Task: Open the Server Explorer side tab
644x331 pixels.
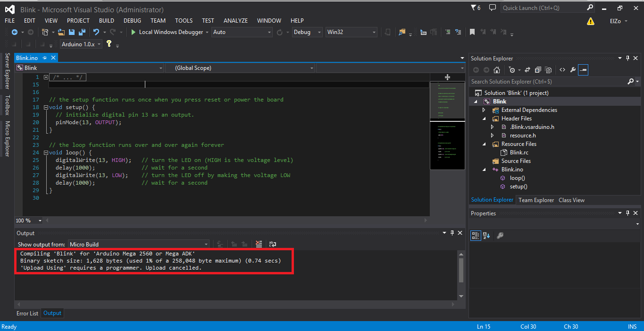Action: pyautogui.click(x=7, y=71)
